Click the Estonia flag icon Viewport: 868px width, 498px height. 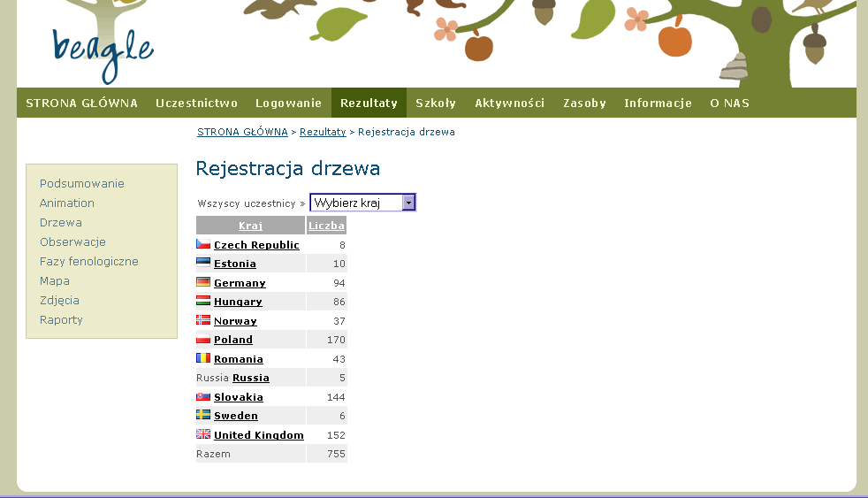tap(203, 263)
